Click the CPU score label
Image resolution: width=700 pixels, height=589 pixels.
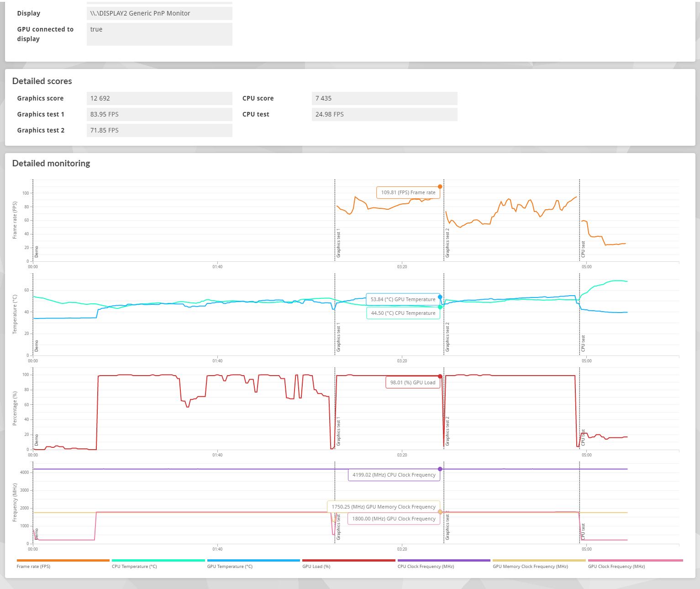(258, 98)
